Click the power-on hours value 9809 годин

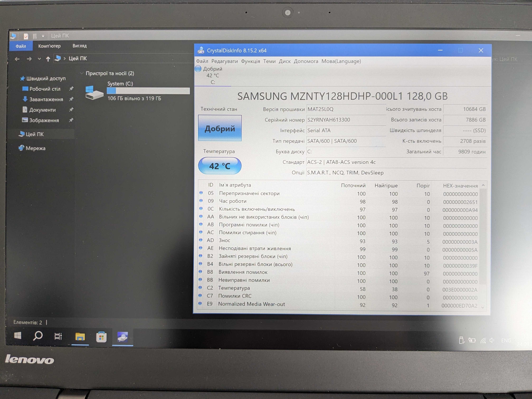[465, 152]
